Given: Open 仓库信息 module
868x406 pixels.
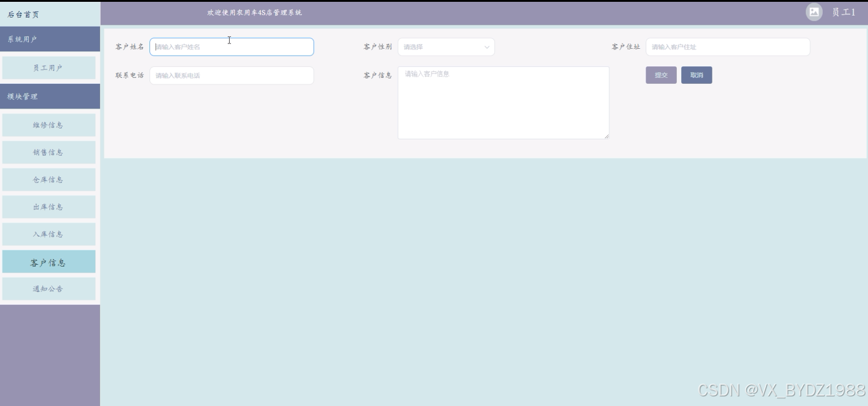Looking at the screenshot, I should (49, 180).
